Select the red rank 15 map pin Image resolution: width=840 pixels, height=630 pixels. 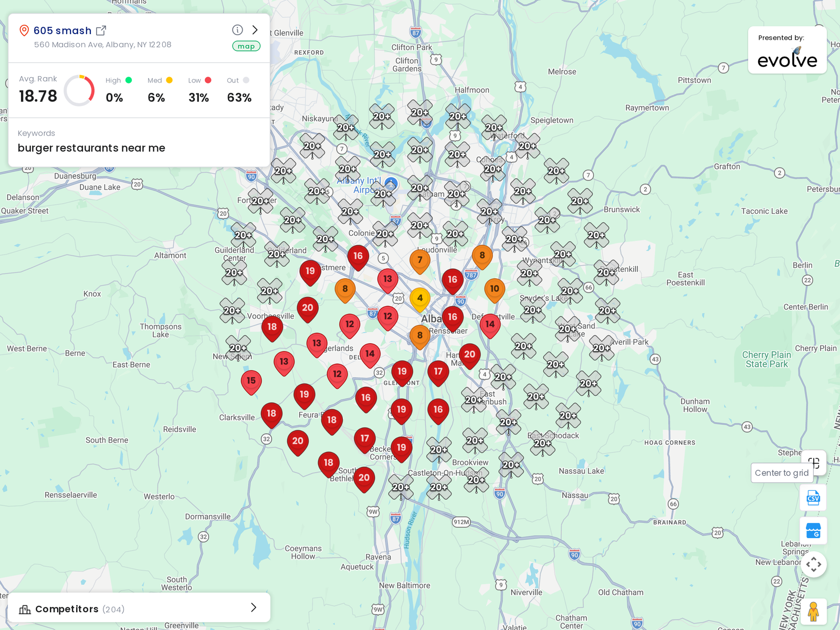point(251,383)
